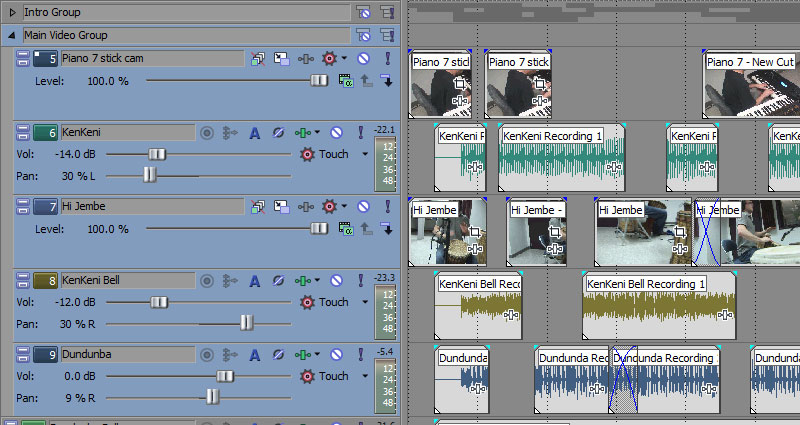The image size is (800, 425).
Task: Open the KenKeni track bus assignment icon
Action: click(x=230, y=133)
